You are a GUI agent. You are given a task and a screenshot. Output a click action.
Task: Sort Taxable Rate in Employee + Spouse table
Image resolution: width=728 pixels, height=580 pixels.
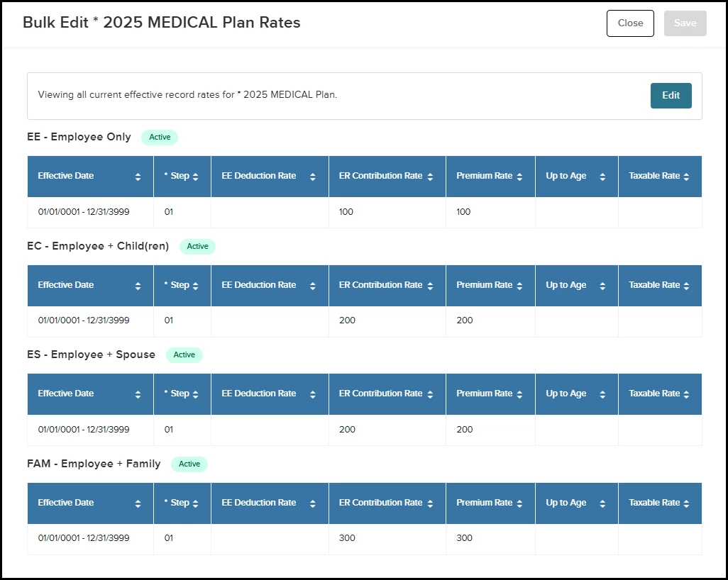[x=686, y=394]
